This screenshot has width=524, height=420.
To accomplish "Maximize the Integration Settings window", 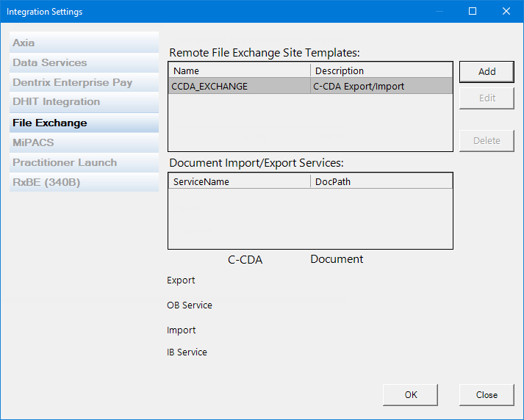I will click(473, 11).
